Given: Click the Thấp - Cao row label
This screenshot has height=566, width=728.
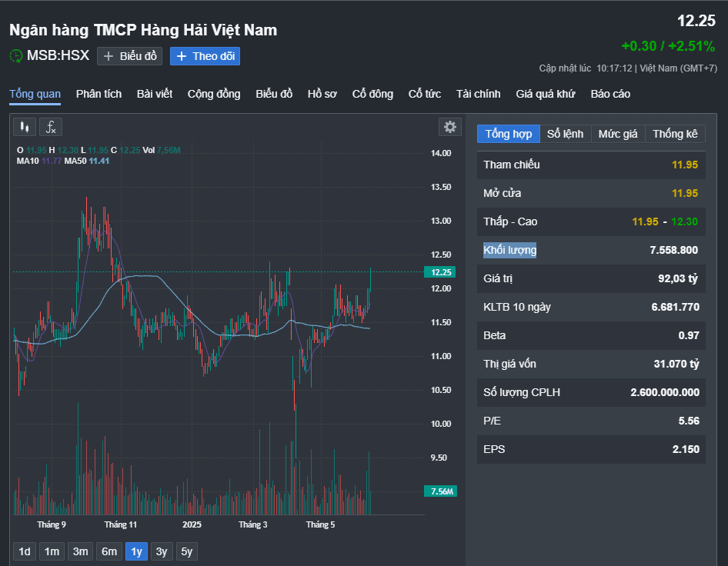Looking at the screenshot, I should click(510, 221).
